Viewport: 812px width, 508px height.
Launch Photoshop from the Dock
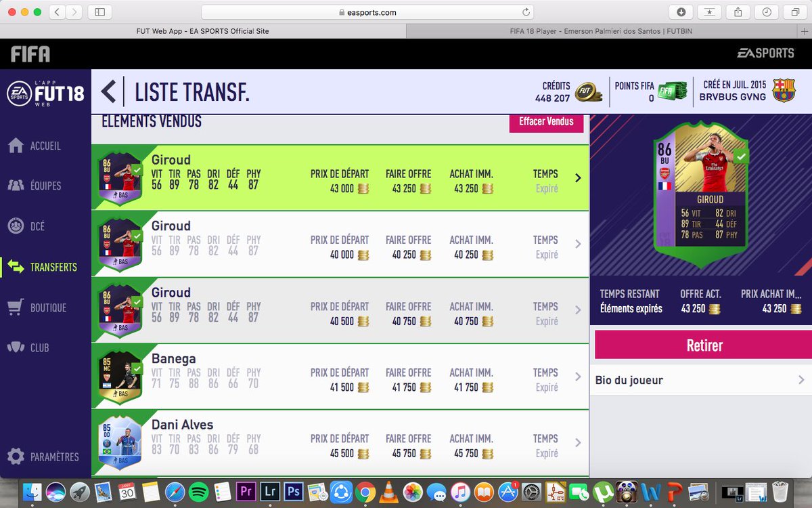[x=293, y=492]
